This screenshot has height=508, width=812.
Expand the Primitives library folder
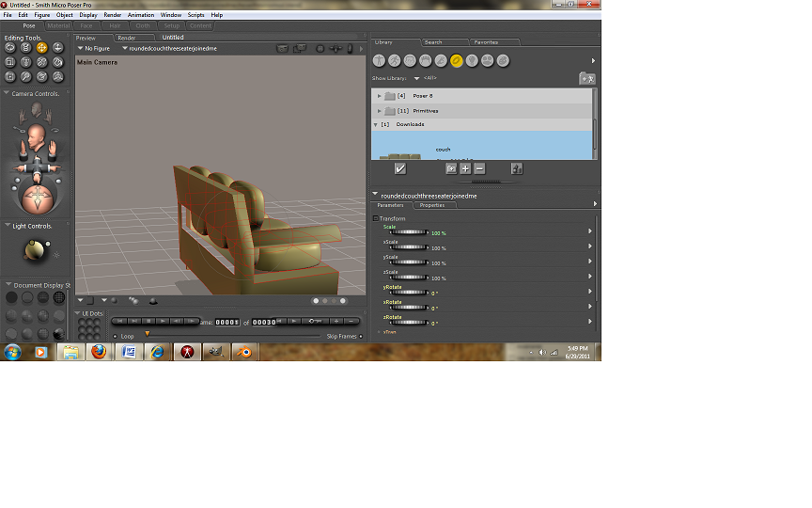(380, 111)
